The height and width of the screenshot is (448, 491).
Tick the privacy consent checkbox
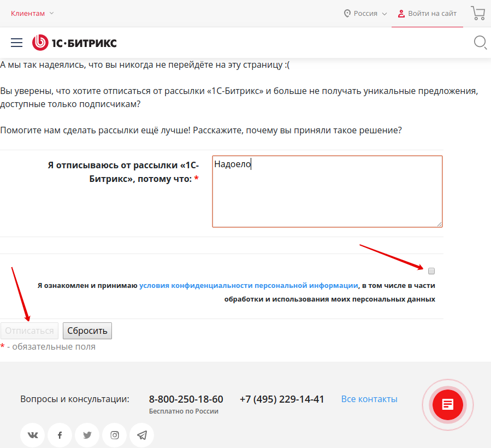pos(431,271)
